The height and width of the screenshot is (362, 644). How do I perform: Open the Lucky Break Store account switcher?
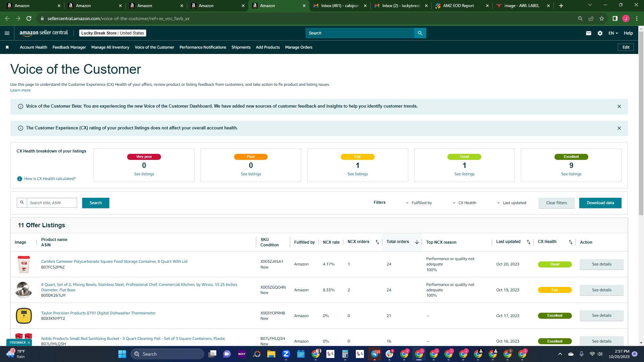113,33
